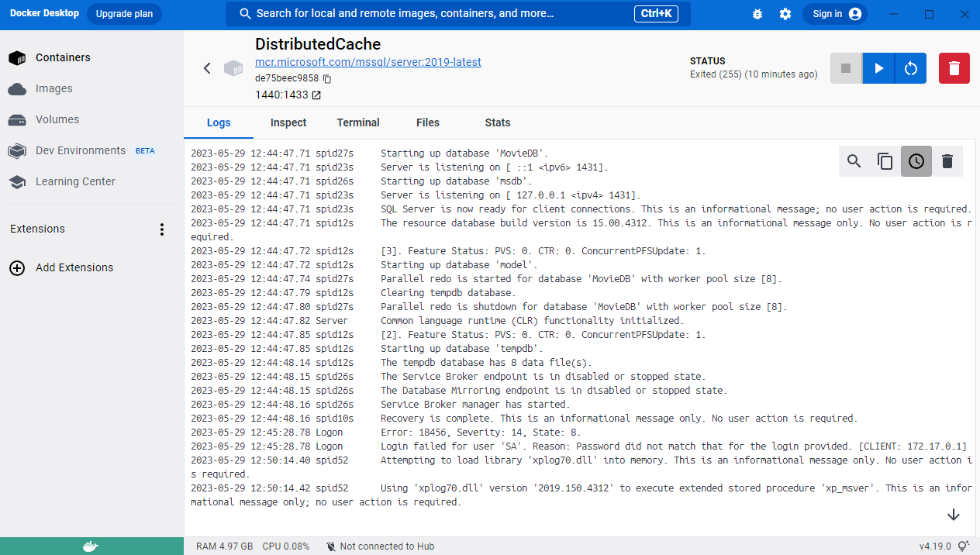Viewport: 980px width, 555px height.
Task: Start the DistributedCache container
Action: 878,68
